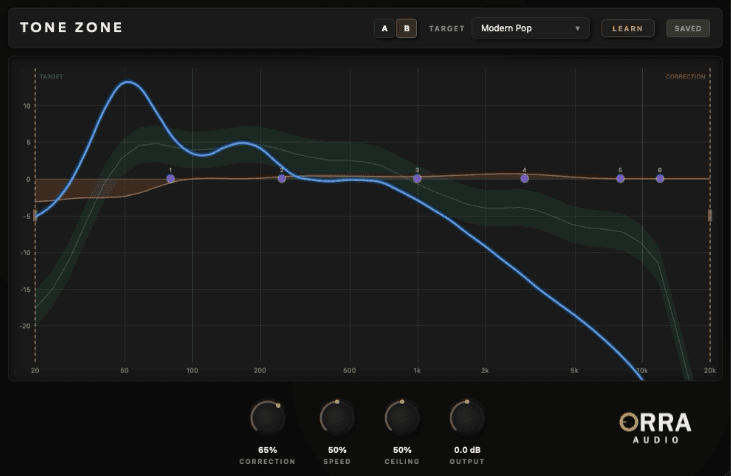This screenshot has width=731, height=476.
Task: Select EQ band node 2
Action: (x=282, y=178)
